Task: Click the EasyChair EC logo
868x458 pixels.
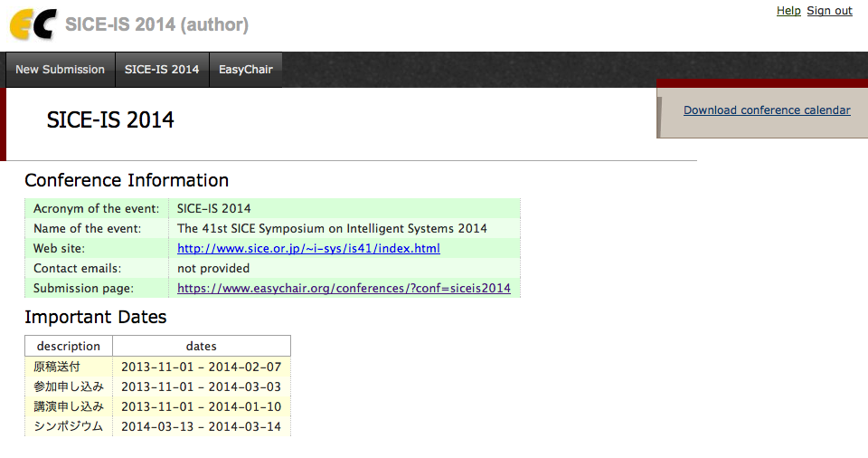Action: 33,24
